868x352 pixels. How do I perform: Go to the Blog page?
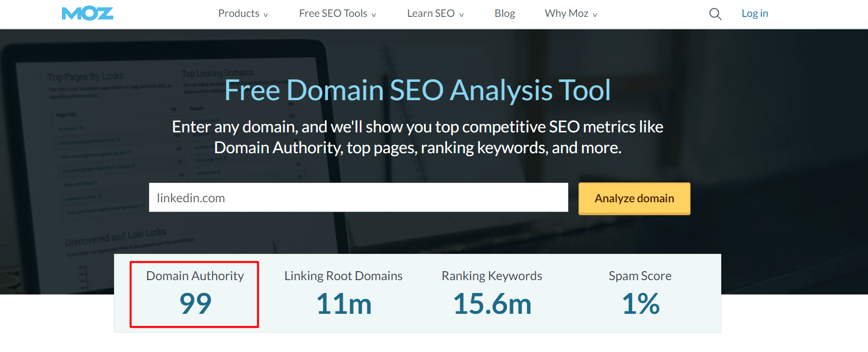(505, 13)
